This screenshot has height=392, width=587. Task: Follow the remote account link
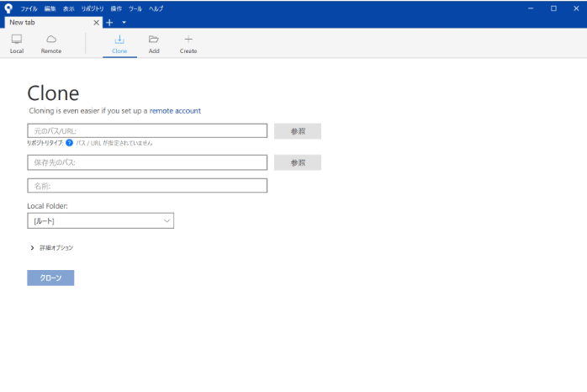[x=175, y=110]
